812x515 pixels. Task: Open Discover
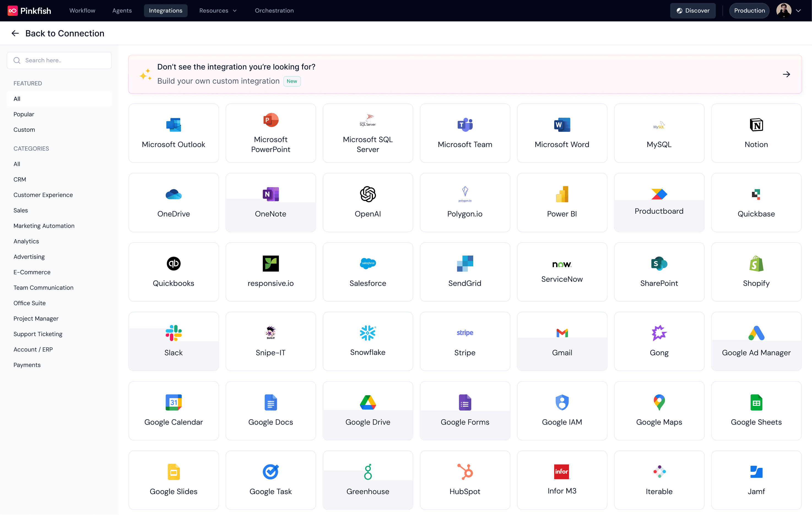pos(693,10)
